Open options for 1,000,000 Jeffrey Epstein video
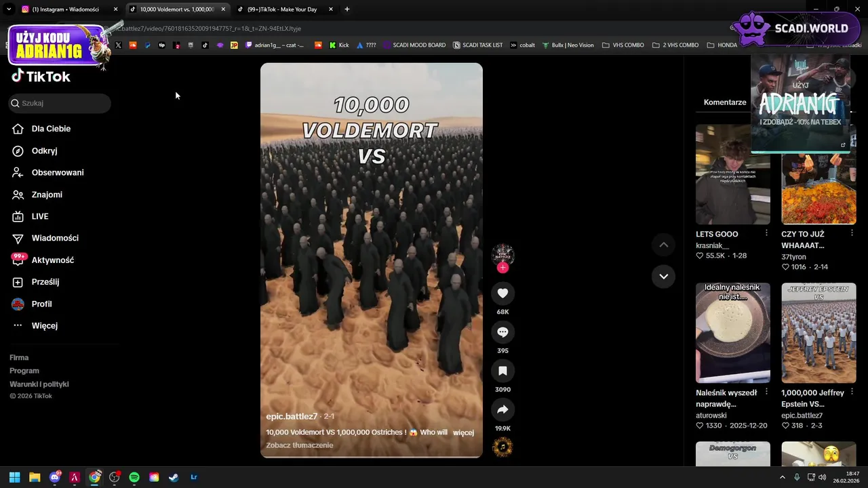The height and width of the screenshot is (488, 868). click(852, 392)
